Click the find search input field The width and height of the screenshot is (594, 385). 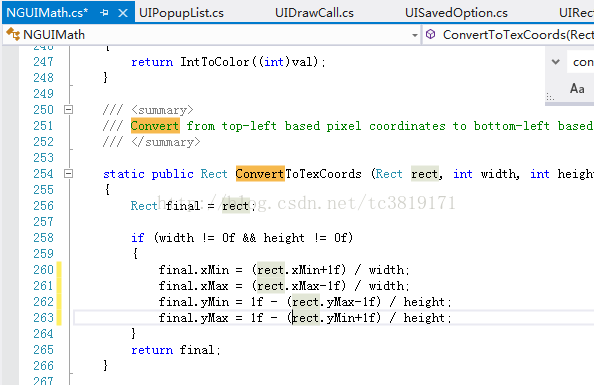click(x=580, y=62)
